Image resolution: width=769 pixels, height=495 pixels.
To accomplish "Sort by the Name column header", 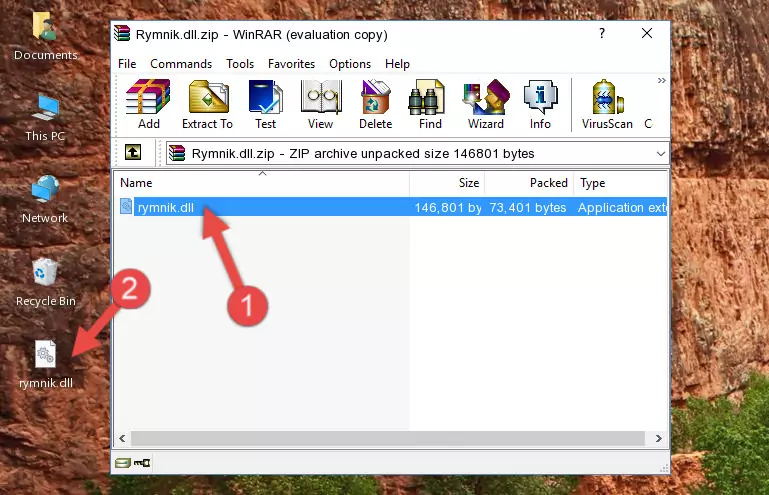I will coord(262,183).
